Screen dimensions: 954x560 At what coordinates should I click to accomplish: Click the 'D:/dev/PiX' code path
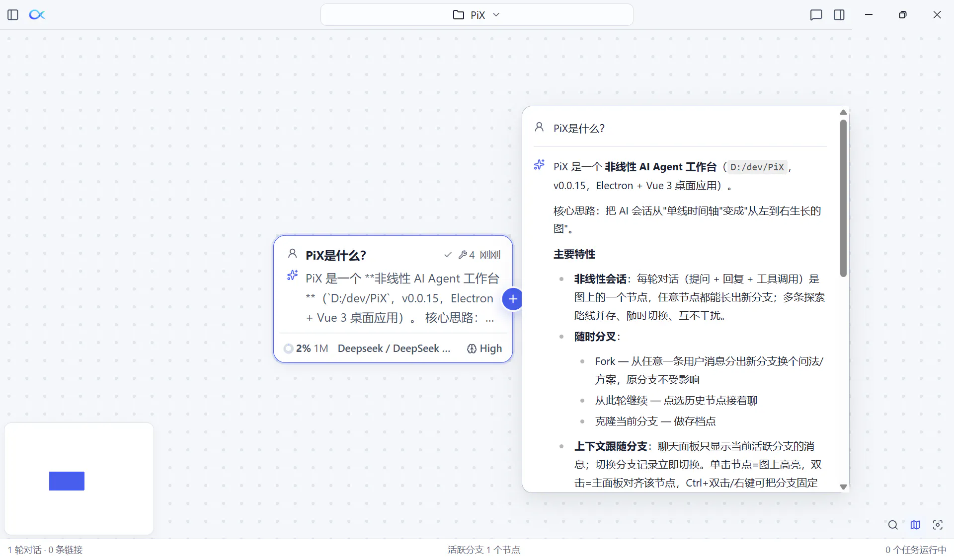click(x=757, y=167)
